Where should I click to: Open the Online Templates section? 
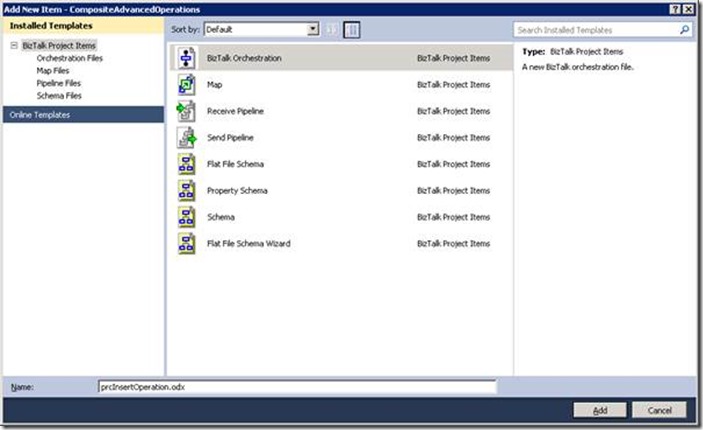[x=83, y=114]
